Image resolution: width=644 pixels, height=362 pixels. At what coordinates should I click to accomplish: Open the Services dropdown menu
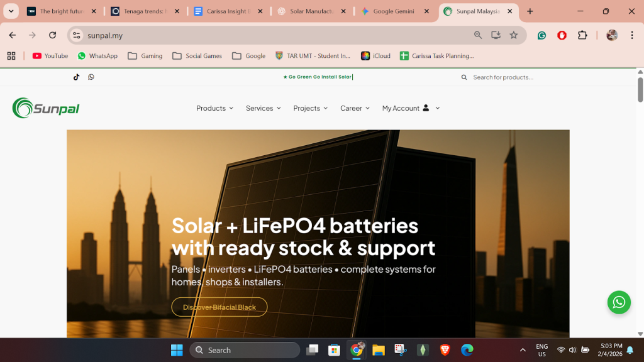point(263,108)
